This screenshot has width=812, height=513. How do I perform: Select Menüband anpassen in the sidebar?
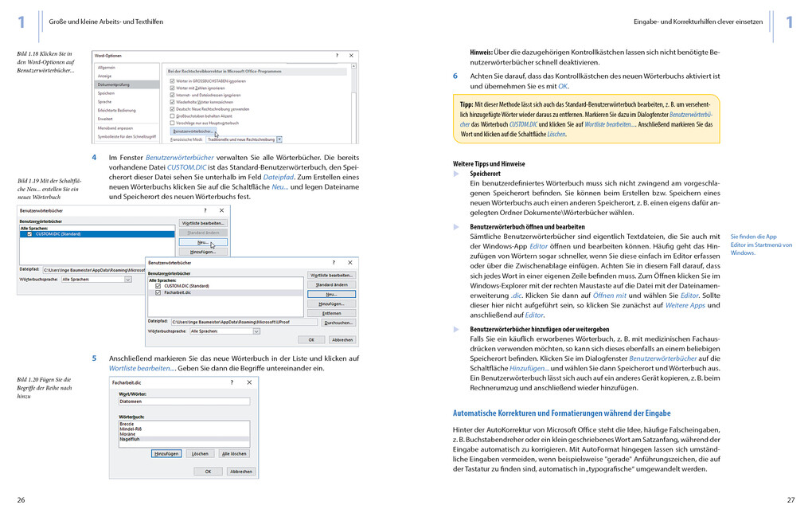[115, 127]
